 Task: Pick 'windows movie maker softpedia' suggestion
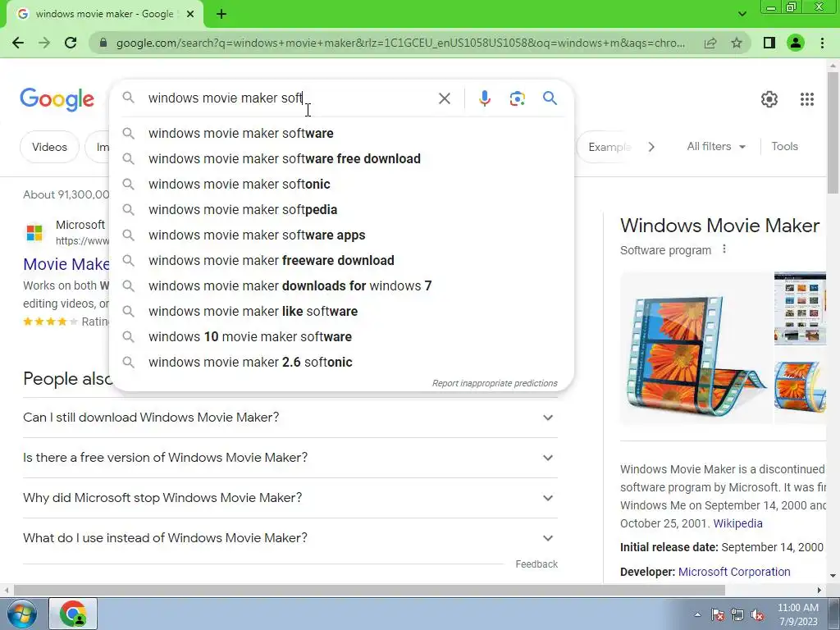(x=341, y=209)
